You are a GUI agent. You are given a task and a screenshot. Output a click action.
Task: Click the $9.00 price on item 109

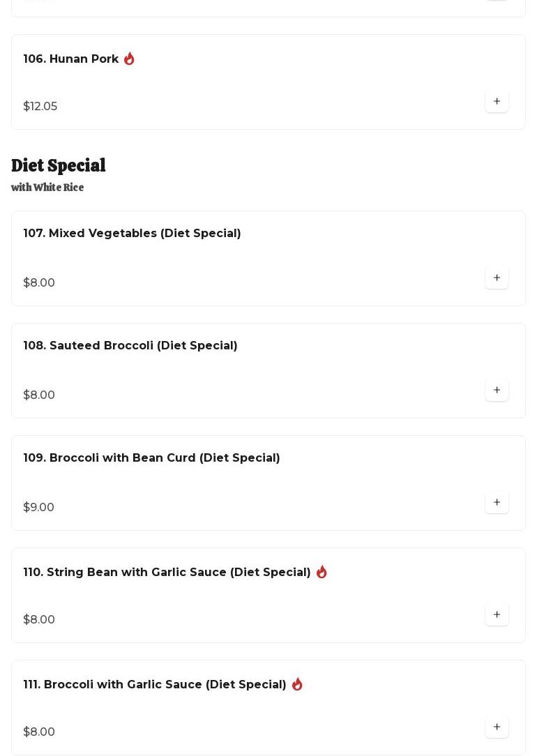tap(38, 508)
